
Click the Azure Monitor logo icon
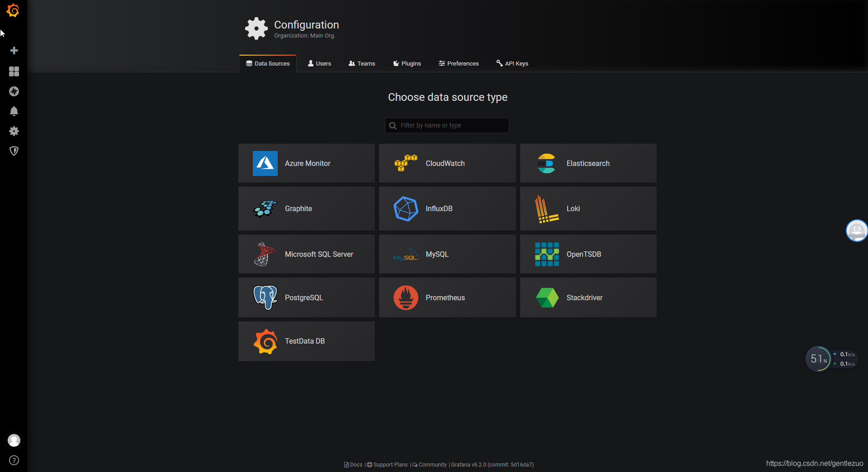pyautogui.click(x=265, y=163)
